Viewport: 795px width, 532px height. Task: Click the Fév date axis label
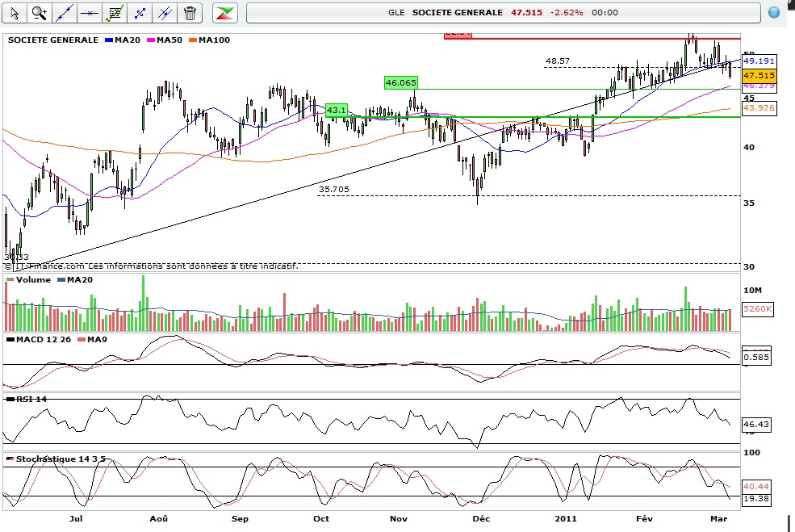[x=644, y=519]
